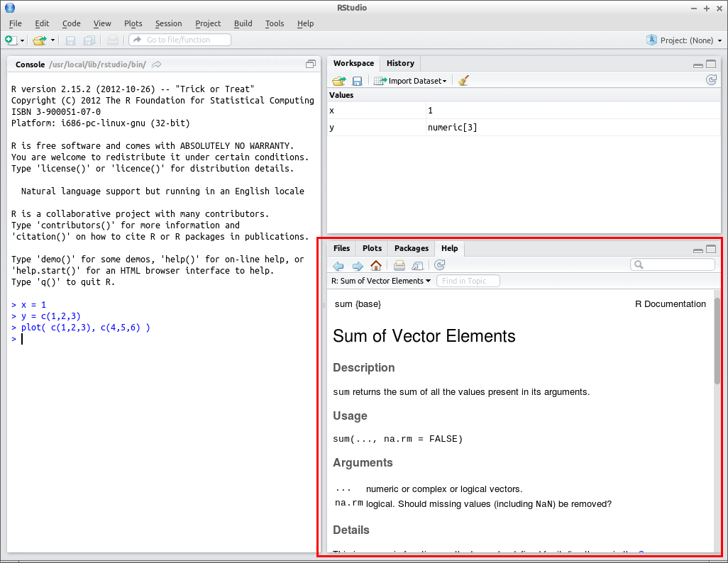Open the Plots menu in the menu bar
Screen dimensions: 728x563
tap(133, 23)
